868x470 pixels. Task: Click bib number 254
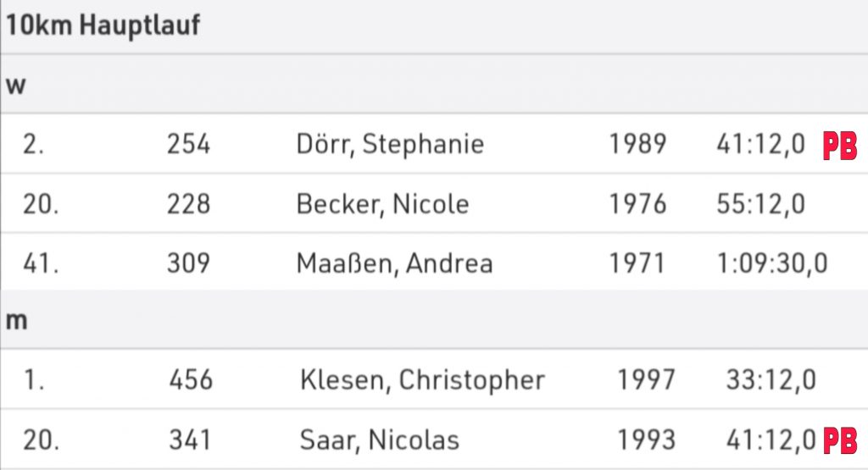pyautogui.click(x=188, y=144)
